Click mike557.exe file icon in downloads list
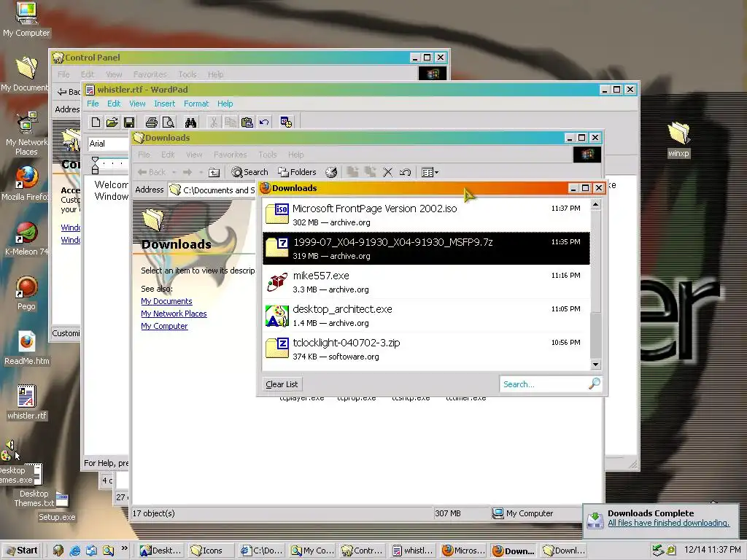The image size is (747, 560). pyautogui.click(x=277, y=282)
